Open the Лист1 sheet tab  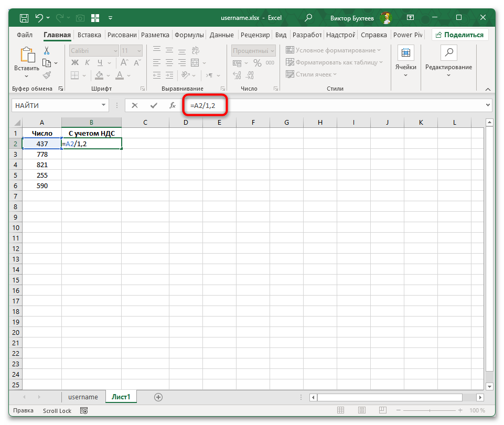[121, 397]
